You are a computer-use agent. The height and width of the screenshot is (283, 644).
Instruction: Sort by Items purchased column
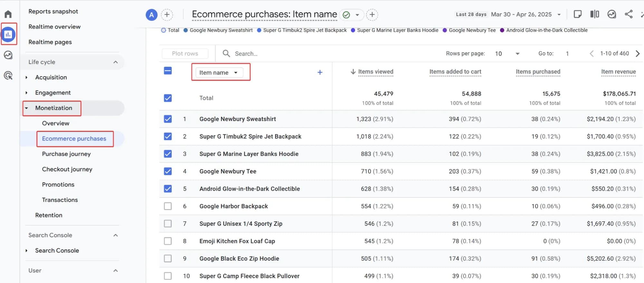click(538, 72)
